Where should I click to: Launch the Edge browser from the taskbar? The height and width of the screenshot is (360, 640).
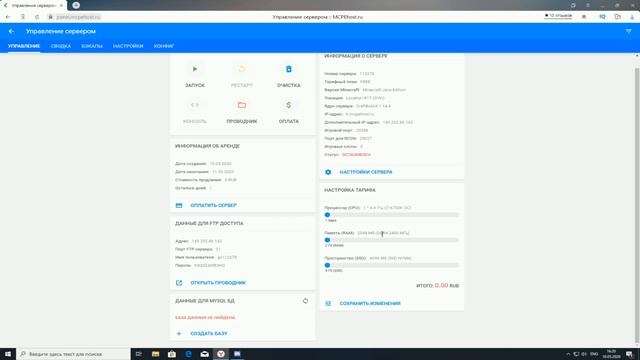click(188, 354)
